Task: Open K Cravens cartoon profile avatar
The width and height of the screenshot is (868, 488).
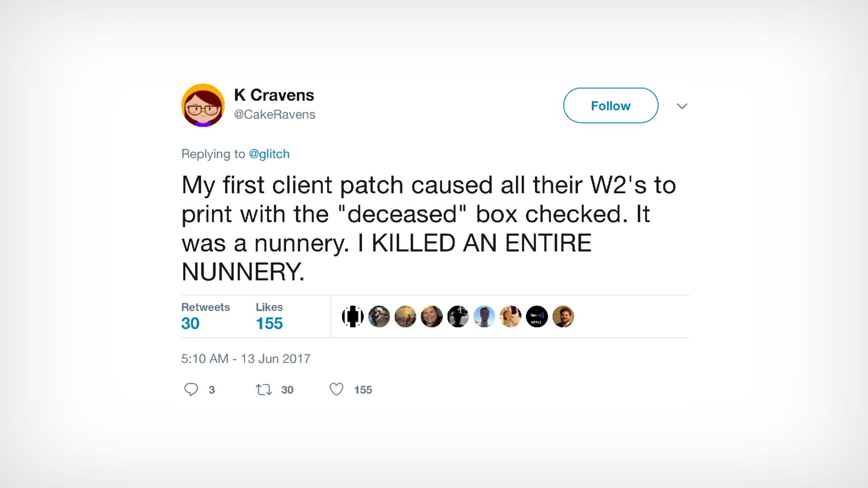Action: tap(203, 105)
